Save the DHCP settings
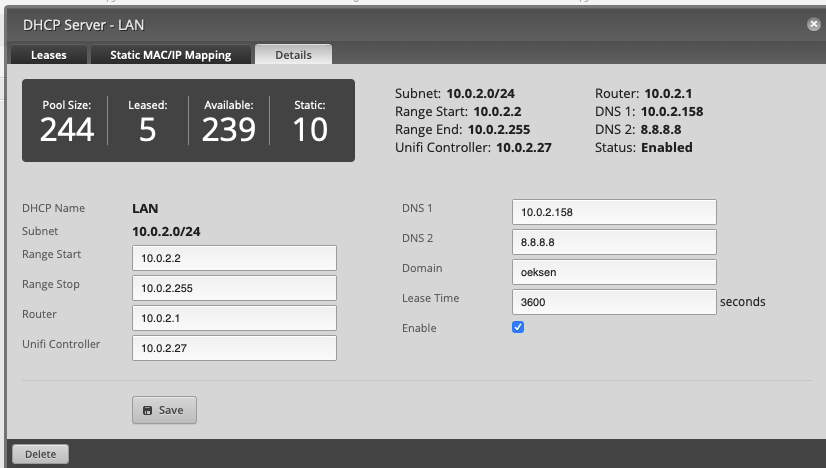This screenshot has width=826, height=468. click(164, 410)
